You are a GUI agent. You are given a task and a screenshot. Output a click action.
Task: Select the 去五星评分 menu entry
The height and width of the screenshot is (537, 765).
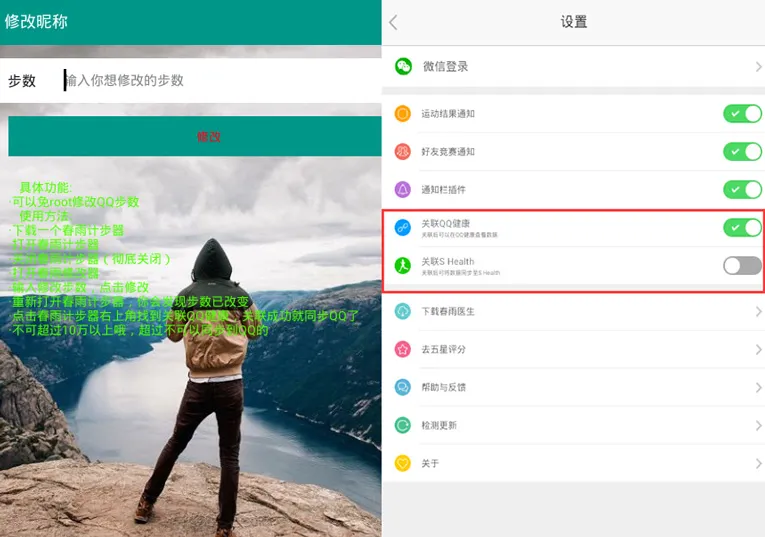[573, 349]
